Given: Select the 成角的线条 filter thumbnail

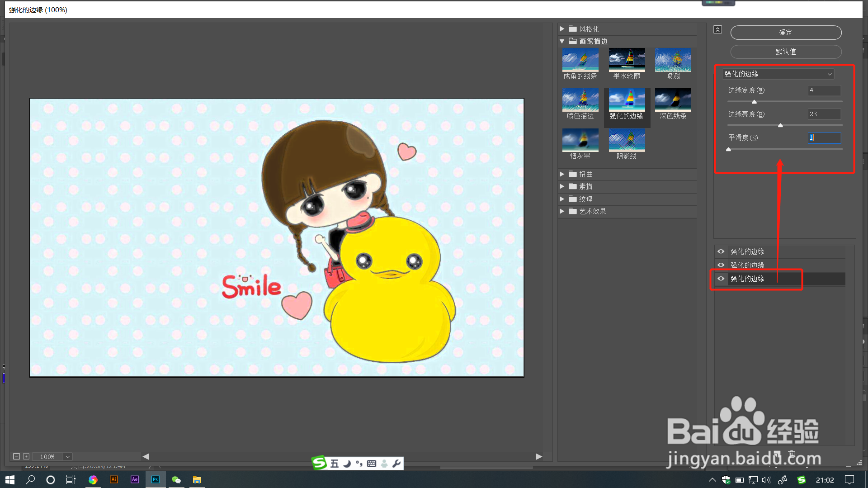Looking at the screenshot, I should 580,60.
